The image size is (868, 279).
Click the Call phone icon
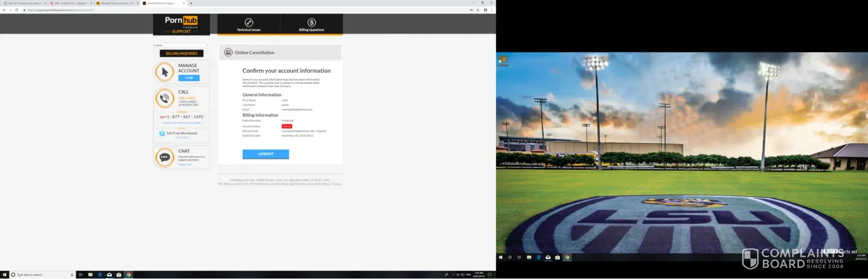[x=164, y=98]
